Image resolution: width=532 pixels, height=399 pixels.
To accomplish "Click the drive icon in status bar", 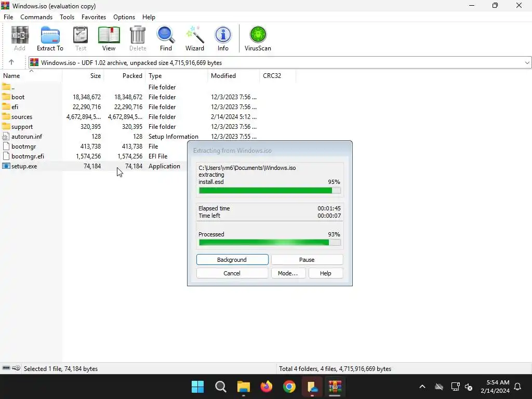I will [x=6, y=368].
